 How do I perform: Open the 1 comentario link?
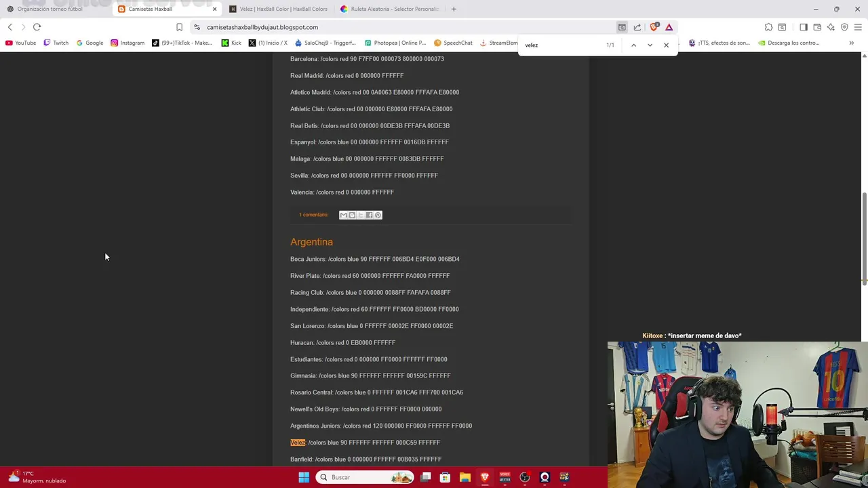pos(313,215)
